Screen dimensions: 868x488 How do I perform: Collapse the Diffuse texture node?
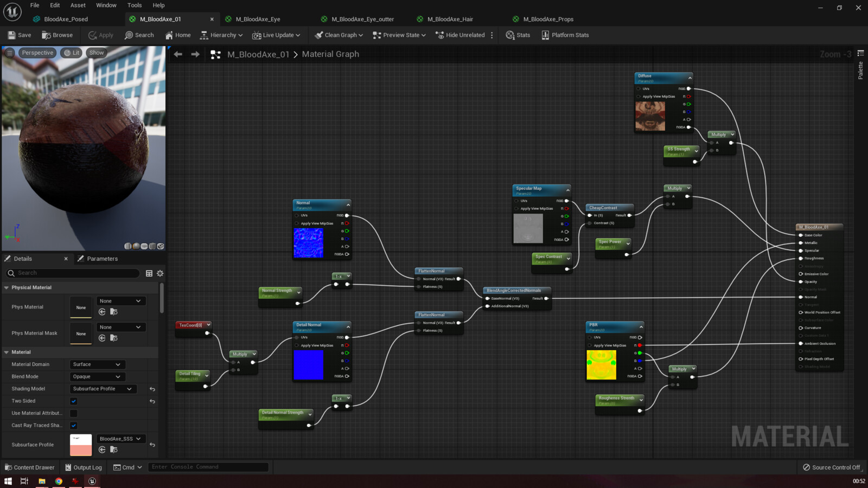[690, 78]
